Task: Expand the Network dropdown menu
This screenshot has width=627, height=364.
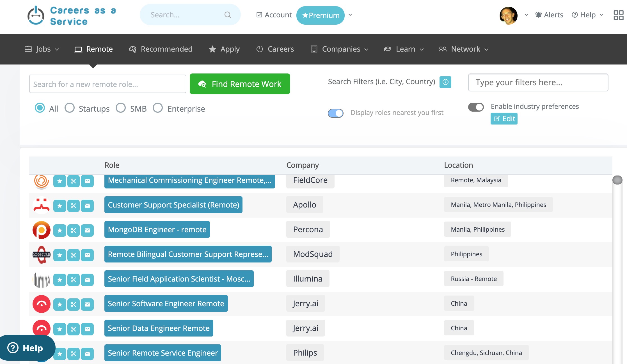Action: click(x=464, y=49)
